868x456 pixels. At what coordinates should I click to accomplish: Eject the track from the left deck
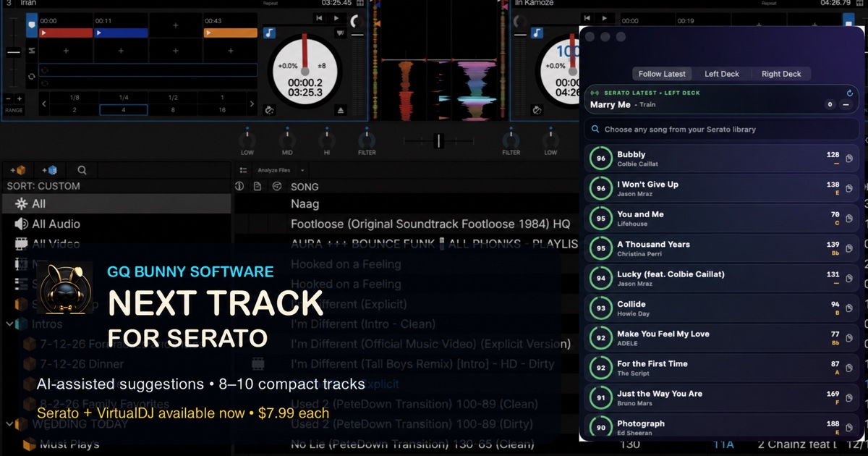tap(341, 110)
